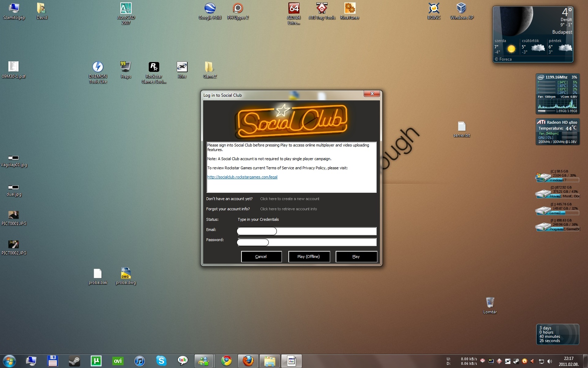Launch RivaTuner from the desktop
Image resolution: width=588 pixels, height=368 pixels.
click(x=350, y=11)
